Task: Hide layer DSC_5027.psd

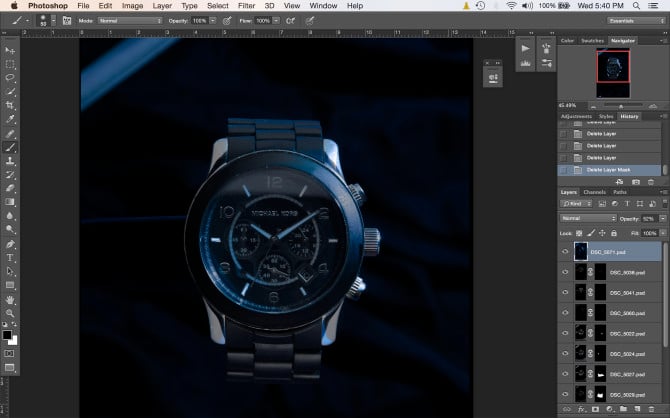Action: [565, 374]
